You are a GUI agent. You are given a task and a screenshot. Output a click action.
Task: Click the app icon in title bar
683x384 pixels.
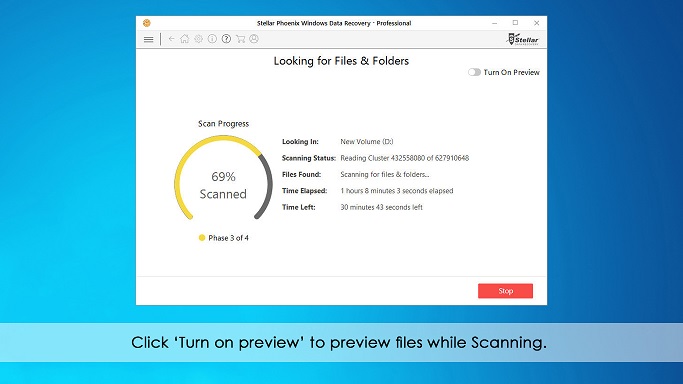(x=147, y=23)
